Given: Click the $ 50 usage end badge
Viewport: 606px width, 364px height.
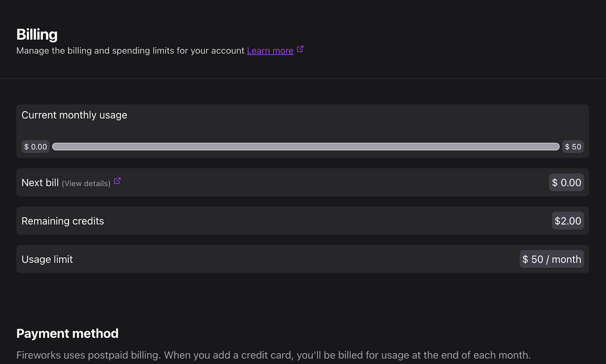Looking at the screenshot, I should coord(573,147).
